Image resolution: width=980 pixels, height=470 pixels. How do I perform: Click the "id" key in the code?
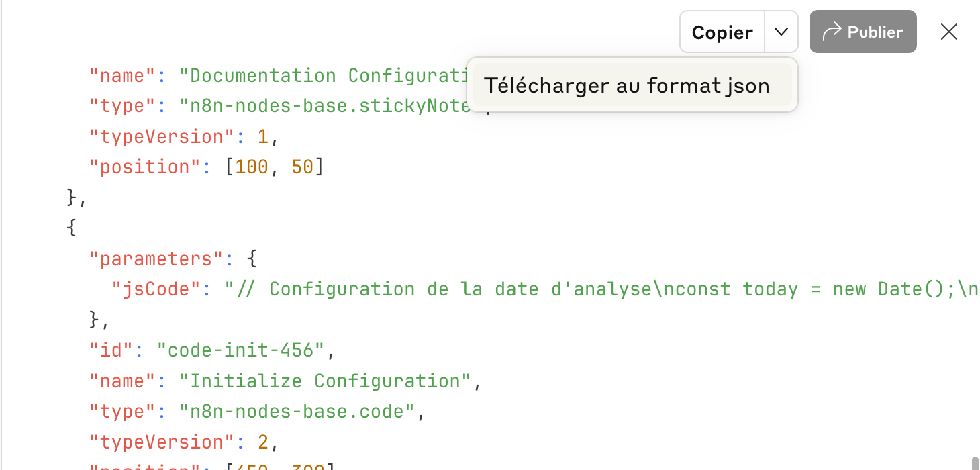pos(111,350)
